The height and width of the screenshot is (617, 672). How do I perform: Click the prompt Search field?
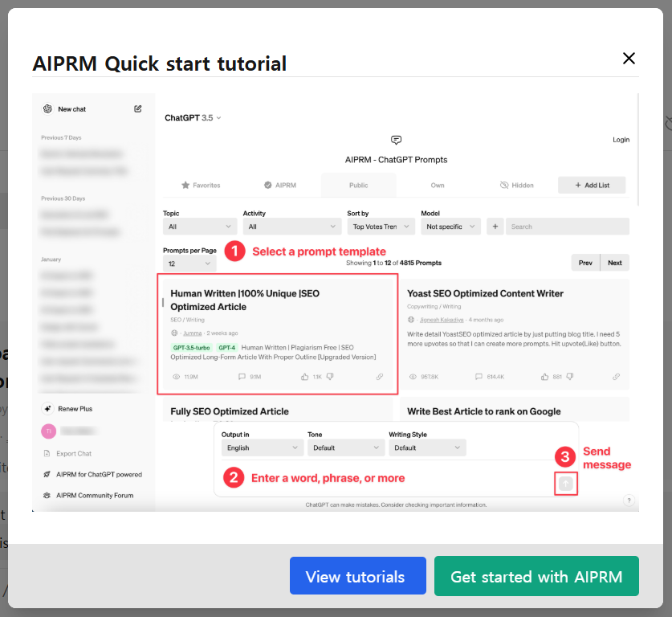(568, 227)
